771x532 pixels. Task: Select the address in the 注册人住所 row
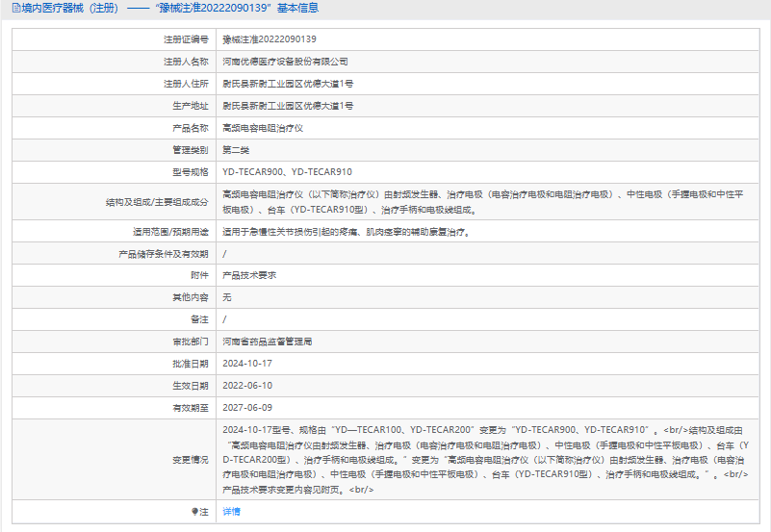pyautogui.click(x=288, y=84)
